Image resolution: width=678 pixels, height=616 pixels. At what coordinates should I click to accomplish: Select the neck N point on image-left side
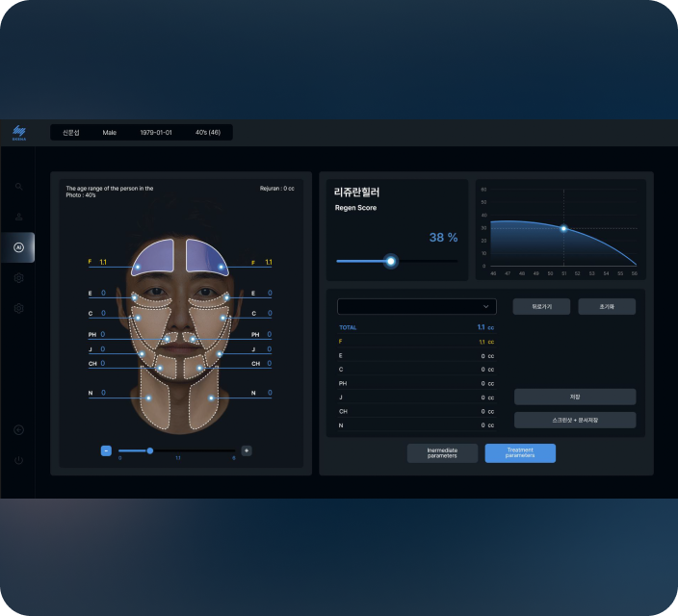[x=148, y=398]
